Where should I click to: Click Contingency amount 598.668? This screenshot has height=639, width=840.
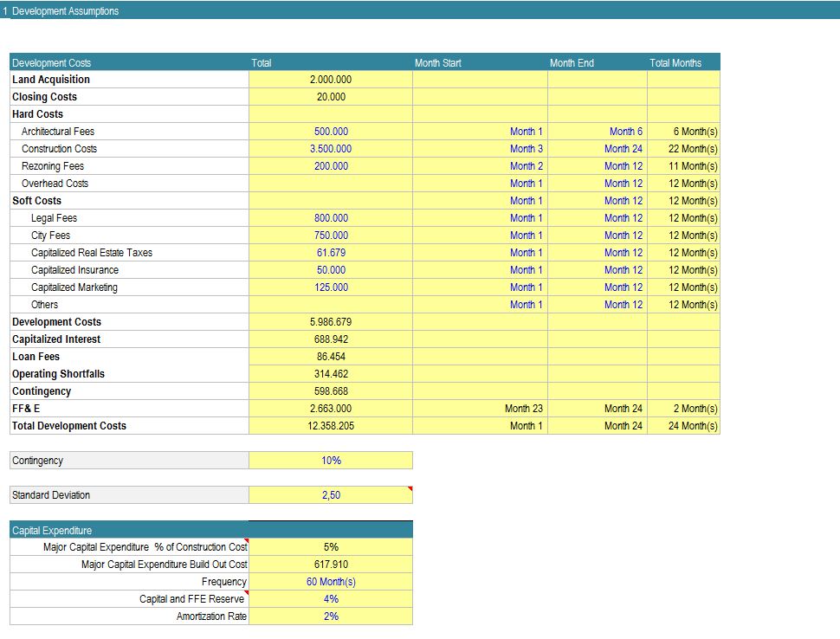click(x=331, y=391)
